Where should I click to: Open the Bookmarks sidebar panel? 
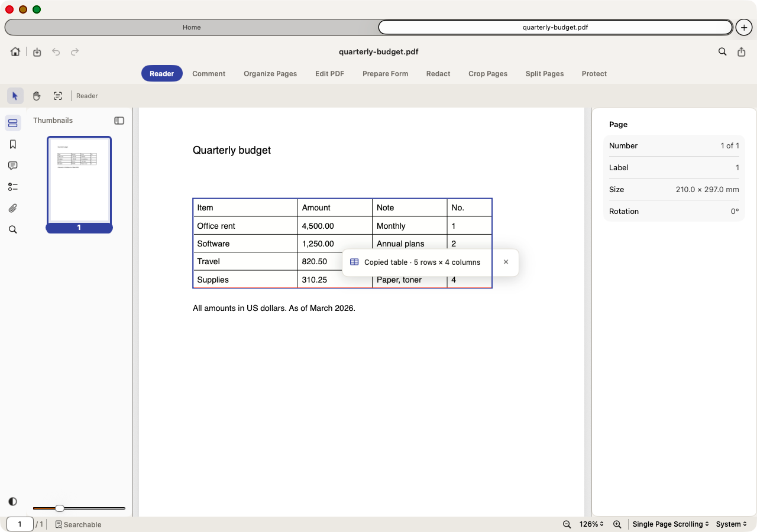[13, 144]
